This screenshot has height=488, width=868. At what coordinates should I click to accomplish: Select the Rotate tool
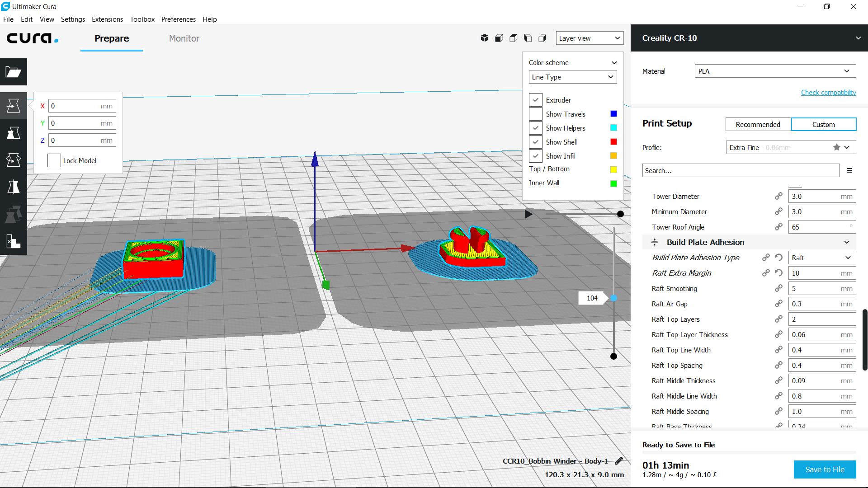click(x=14, y=160)
